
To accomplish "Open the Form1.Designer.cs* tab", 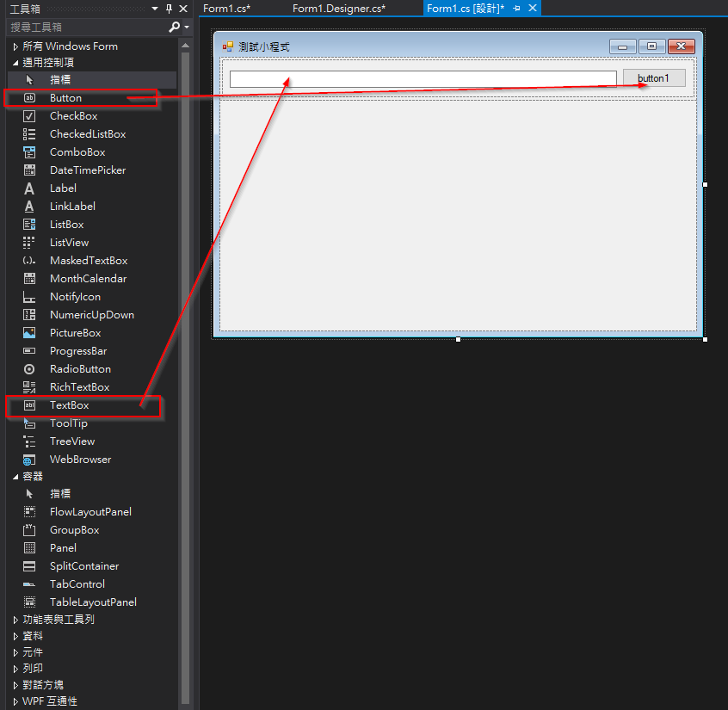I will click(338, 9).
